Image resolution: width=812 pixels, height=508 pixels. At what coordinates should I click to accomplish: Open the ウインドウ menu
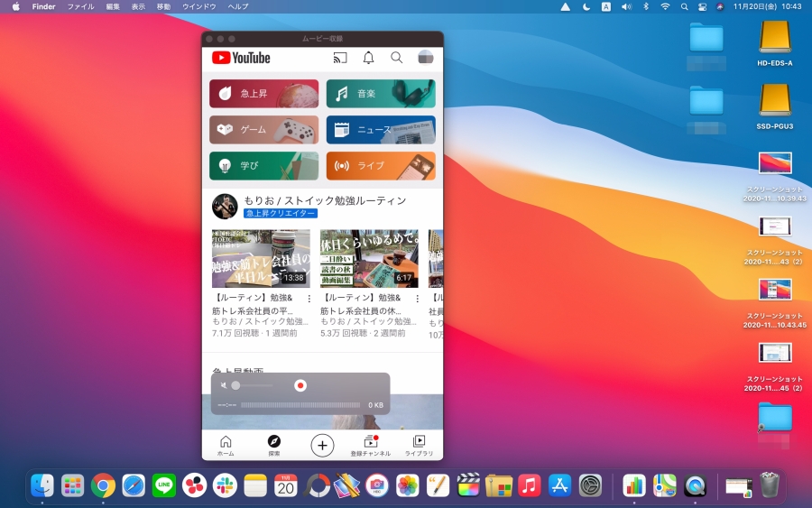199,6
